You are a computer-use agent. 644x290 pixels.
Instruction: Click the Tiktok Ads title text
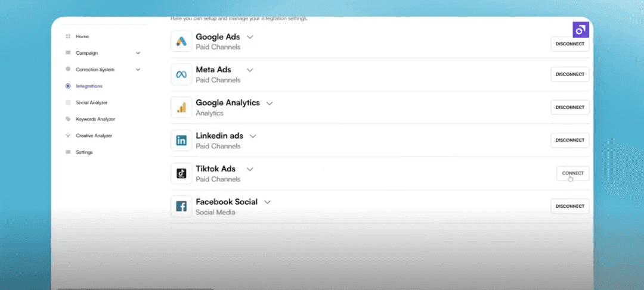pyautogui.click(x=216, y=169)
